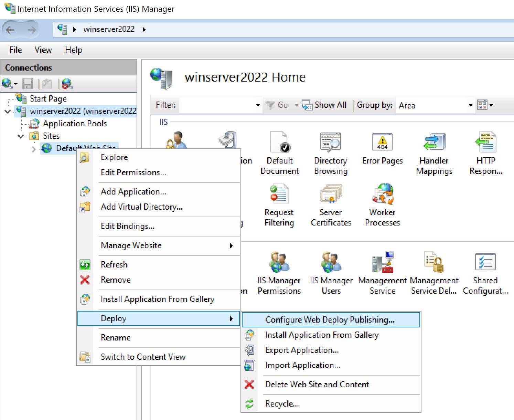This screenshot has width=514, height=420.
Task: Collapse the Sites tree node
Action: 20,136
